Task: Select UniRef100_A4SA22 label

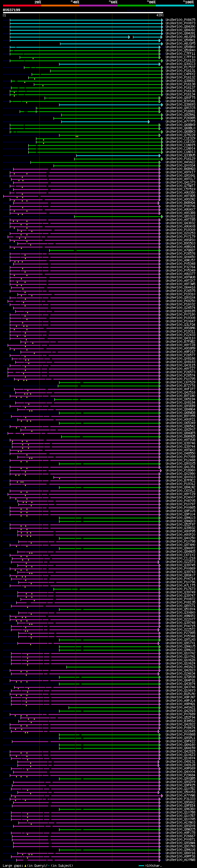Action: (x=180, y=162)
